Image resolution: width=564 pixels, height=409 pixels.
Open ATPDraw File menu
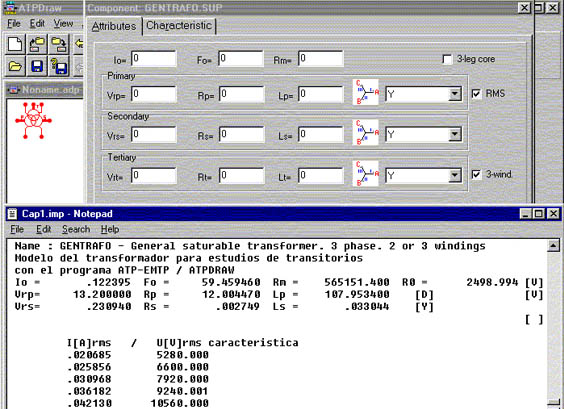14,24
